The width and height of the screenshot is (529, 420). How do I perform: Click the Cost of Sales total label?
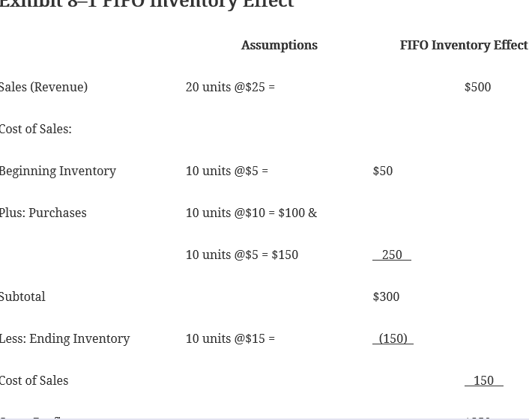tap(34, 380)
